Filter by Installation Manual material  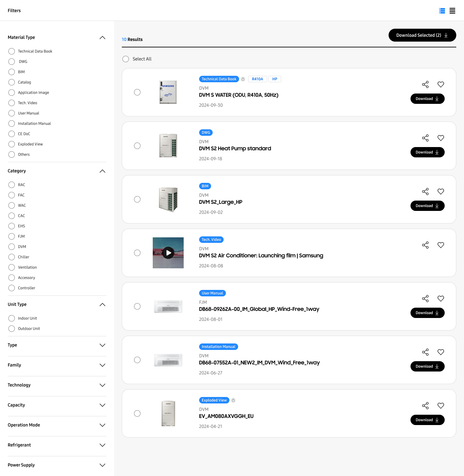(x=12, y=124)
